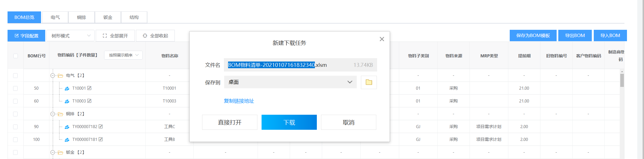Click the 复制链接地址 link
Image resolution: width=644 pixels, height=159 pixels.
coord(239,101)
